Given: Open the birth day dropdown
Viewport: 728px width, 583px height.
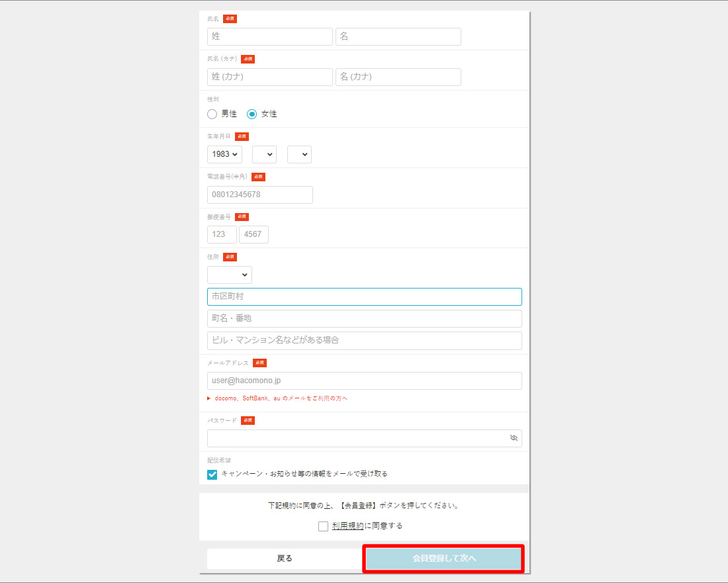Looking at the screenshot, I should tap(299, 154).
